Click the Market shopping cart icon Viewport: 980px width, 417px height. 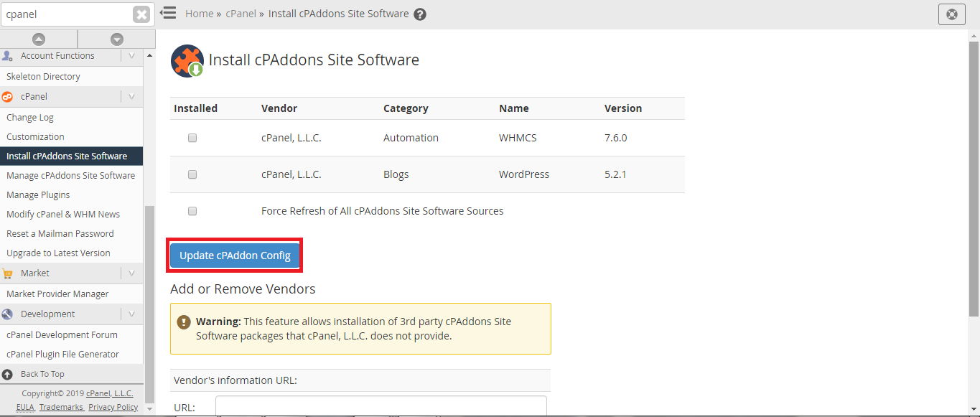click(7, 273)
